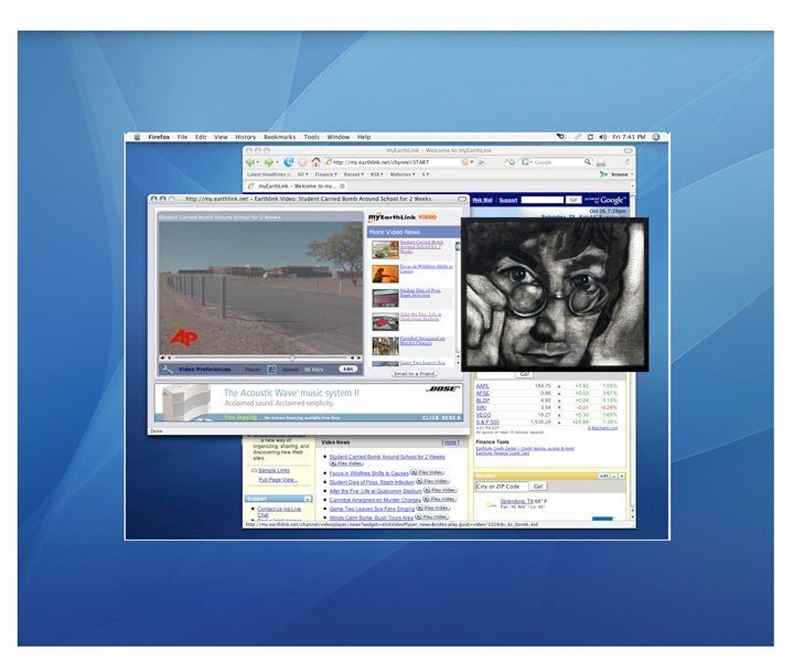Click the Forward arrow in Firefox toolbar
Viewport: 794px width, 672px height.
pyautogui.click(x=268, y=162)
